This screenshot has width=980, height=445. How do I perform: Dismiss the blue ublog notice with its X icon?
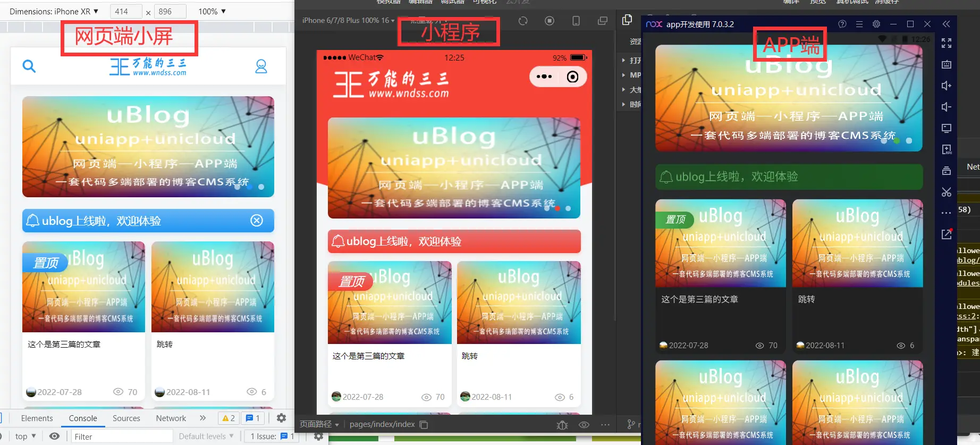[257, 220]
